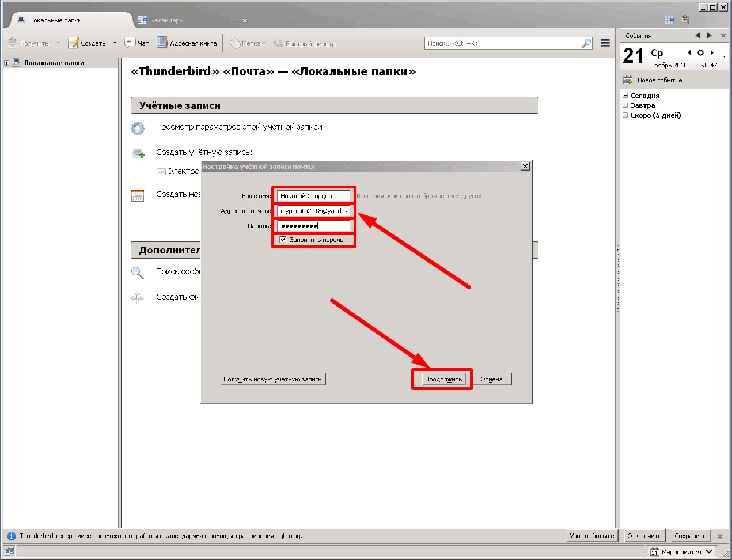Close the События pane
Viewport: 732px width, 560px height.
pos(723,36)
